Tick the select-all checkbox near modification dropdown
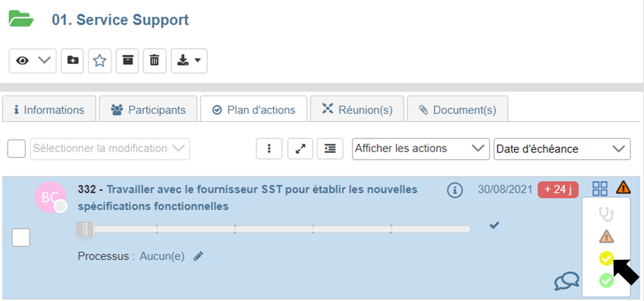Viewport: 644px width, 301px height. [x=16, y=149]
